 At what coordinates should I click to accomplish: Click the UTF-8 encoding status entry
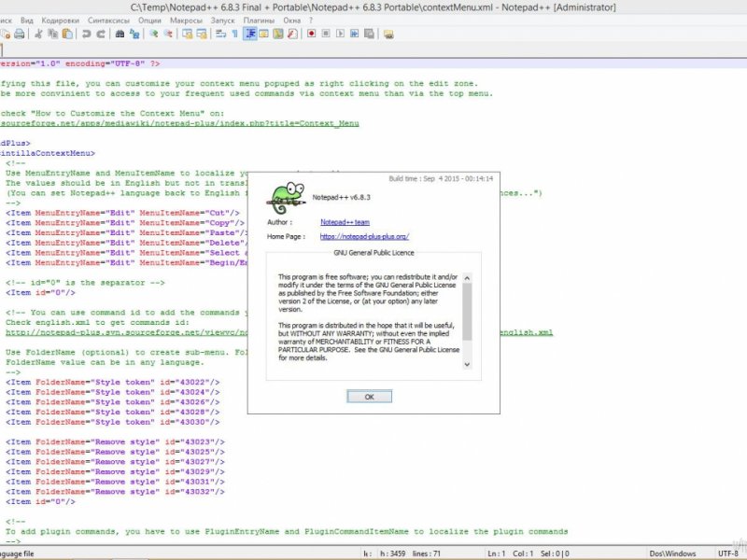click(728, 553)
